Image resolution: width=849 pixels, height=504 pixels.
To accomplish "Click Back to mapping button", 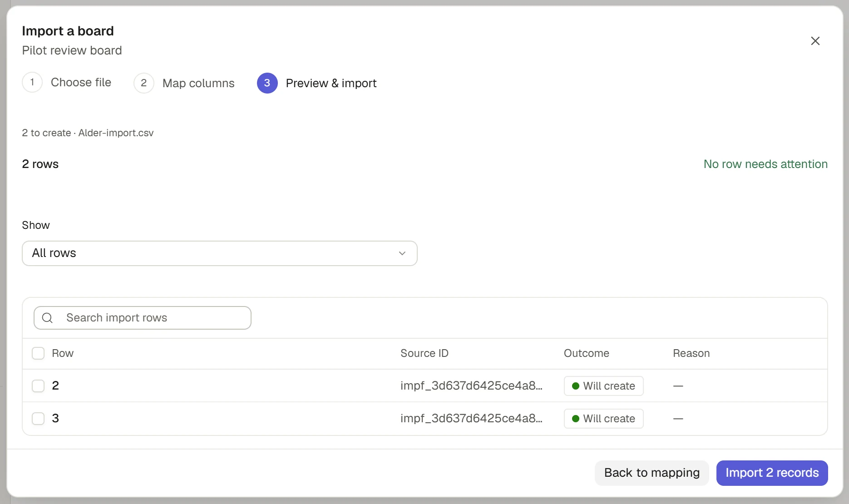I will 652,473.
